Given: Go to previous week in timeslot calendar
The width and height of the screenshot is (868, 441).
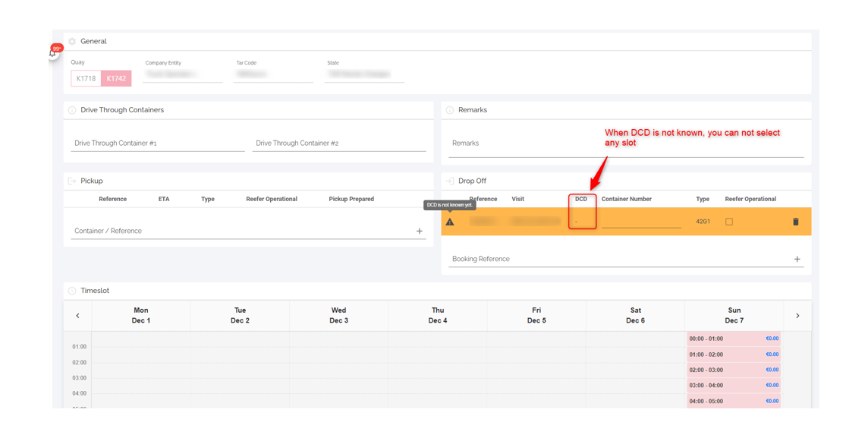Looking at the screenshot, I should point(77,316).
